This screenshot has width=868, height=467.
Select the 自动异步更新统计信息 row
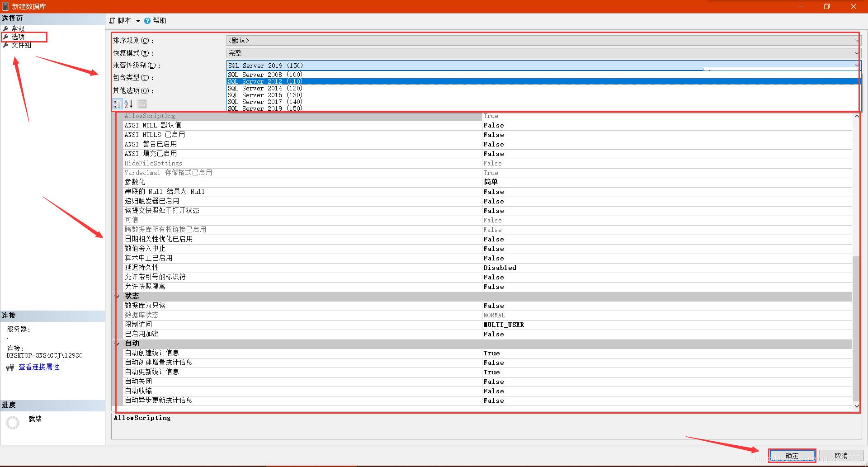[487, 401]
